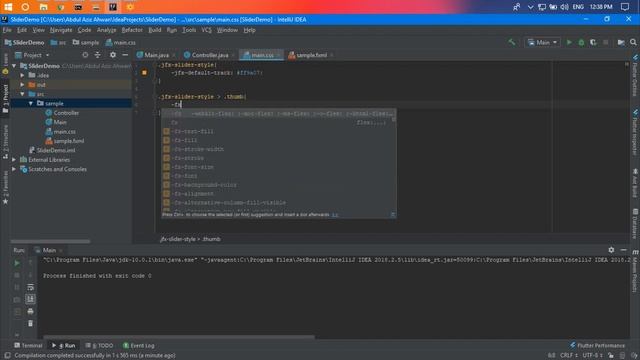Switch to Main.java editor tab

point(156,55)
